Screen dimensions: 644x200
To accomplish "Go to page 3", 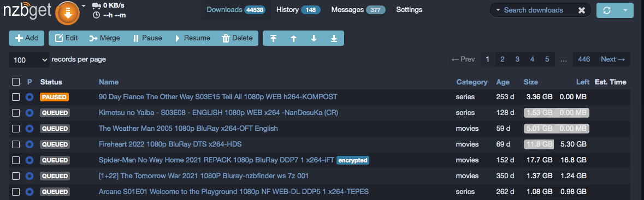I will (517, 59).
